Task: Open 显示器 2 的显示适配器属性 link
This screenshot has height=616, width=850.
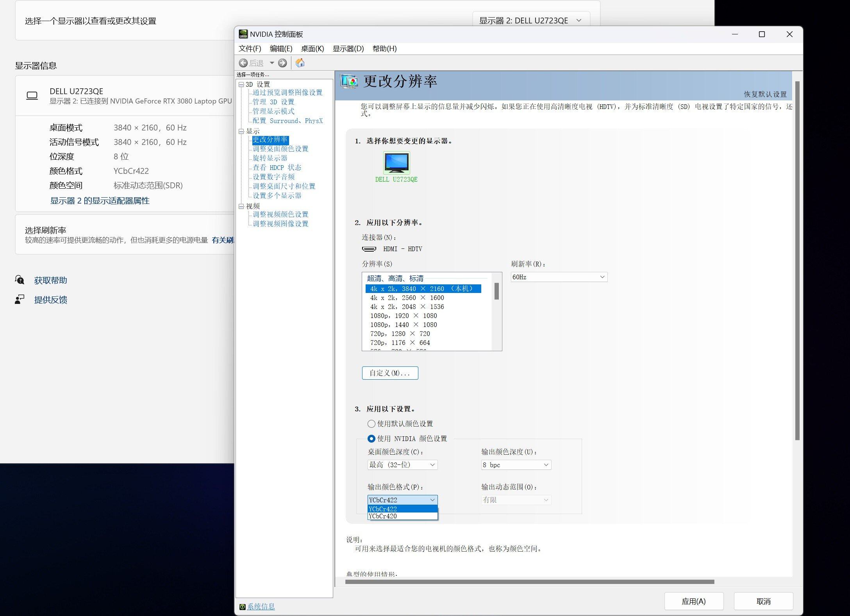Action: point(100,200)
